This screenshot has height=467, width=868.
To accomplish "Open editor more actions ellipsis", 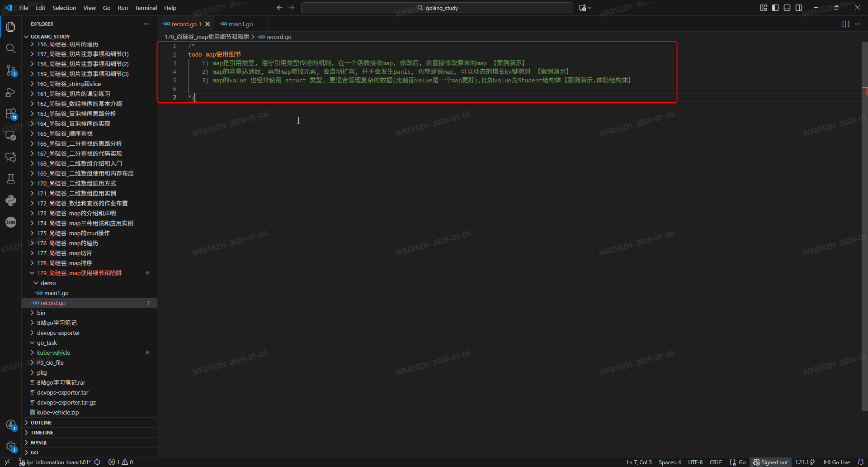I will pos(858,24).
